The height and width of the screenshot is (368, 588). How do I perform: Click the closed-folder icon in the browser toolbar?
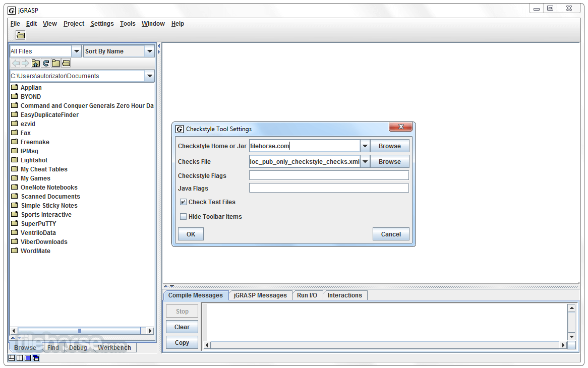[56, 63]
